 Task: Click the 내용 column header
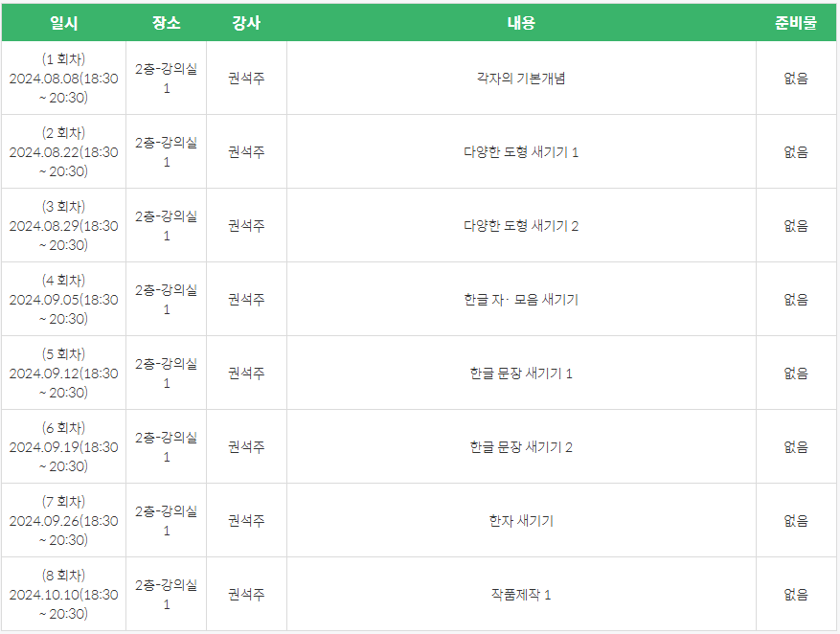[x=521, y=23]
